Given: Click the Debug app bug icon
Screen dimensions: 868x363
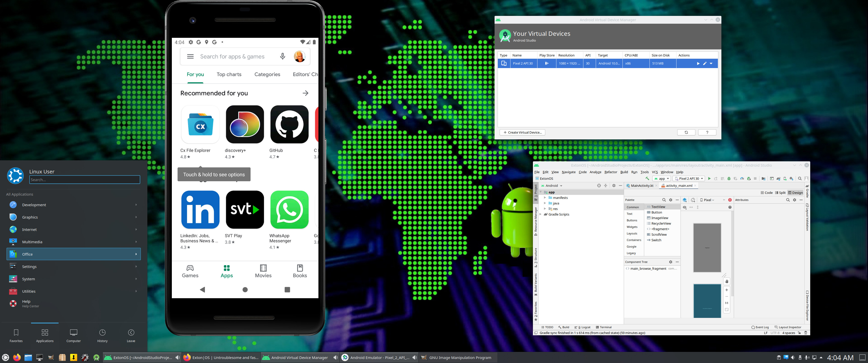Looking at the screenshot, I should click(x=729, y=178).
